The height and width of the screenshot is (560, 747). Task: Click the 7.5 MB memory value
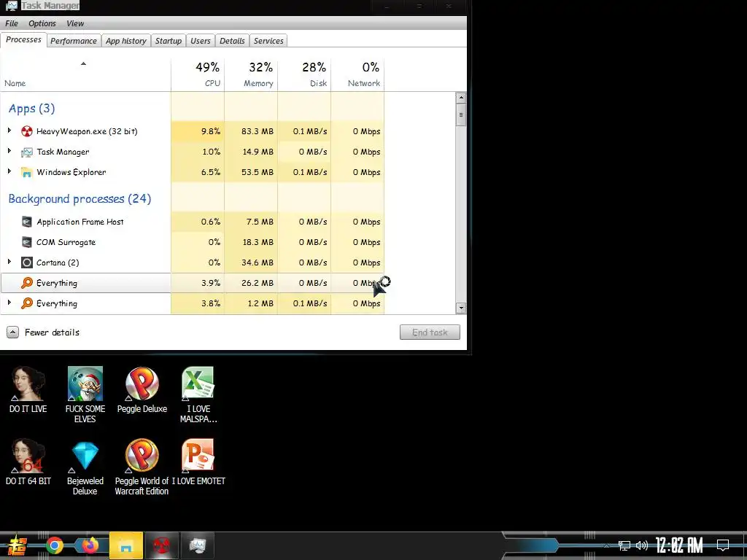(260, 222)
